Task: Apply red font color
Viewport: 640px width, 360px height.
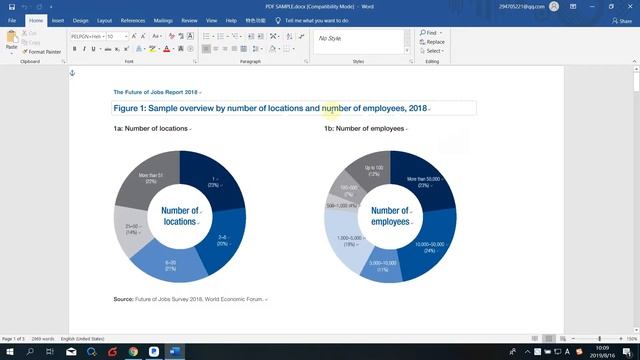Action: click(x=166, y=49)
